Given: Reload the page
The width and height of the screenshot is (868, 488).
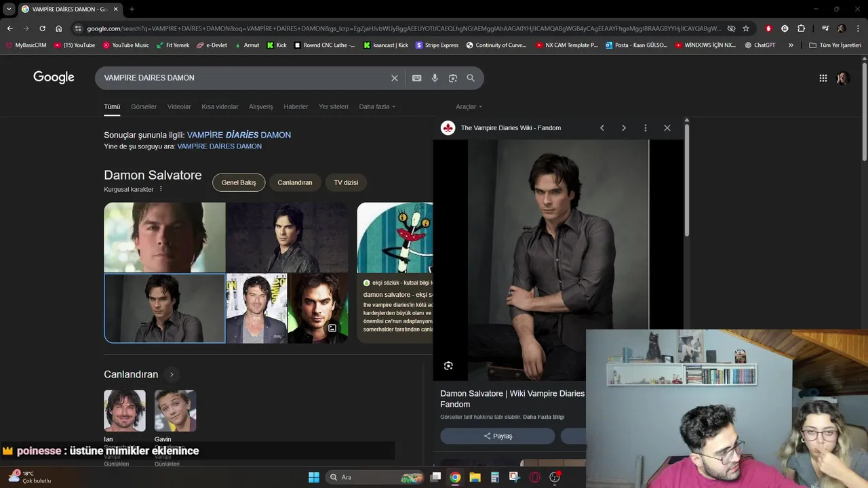Looking at the screenshot, I should 42,28.
